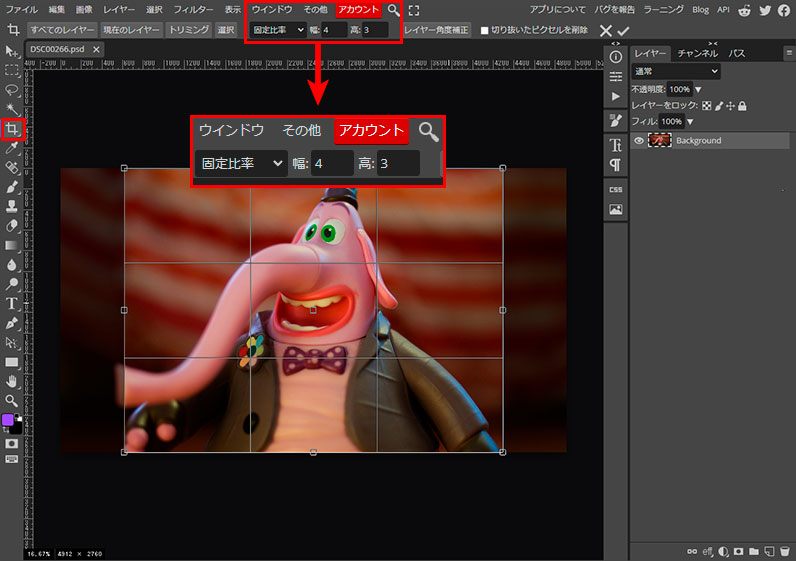Open the Reddit link icon
This screenshot has width=796, height=561.
744,10
